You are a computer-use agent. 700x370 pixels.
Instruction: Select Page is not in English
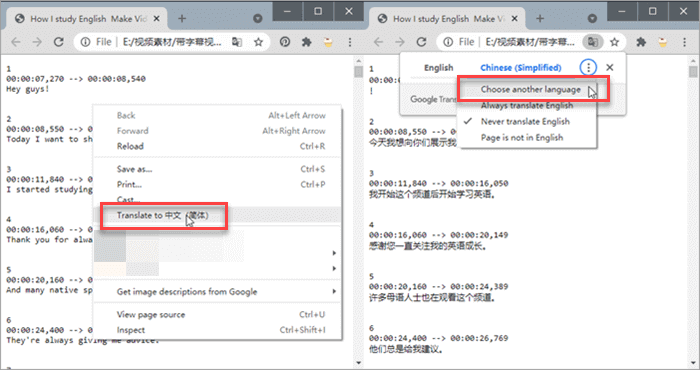[x=522, y=137]
